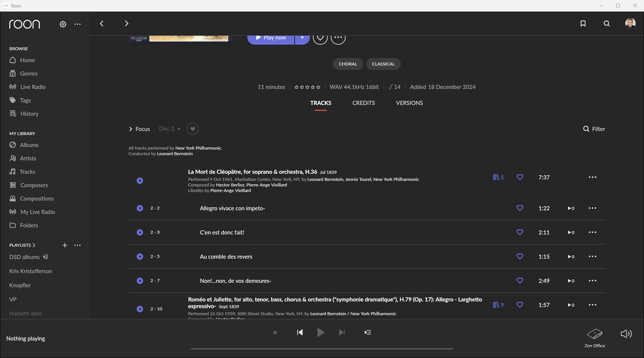The image size is (644, 358).
Task: Open more options for Non!...non, de vos demeures
Action: point(592,280)
